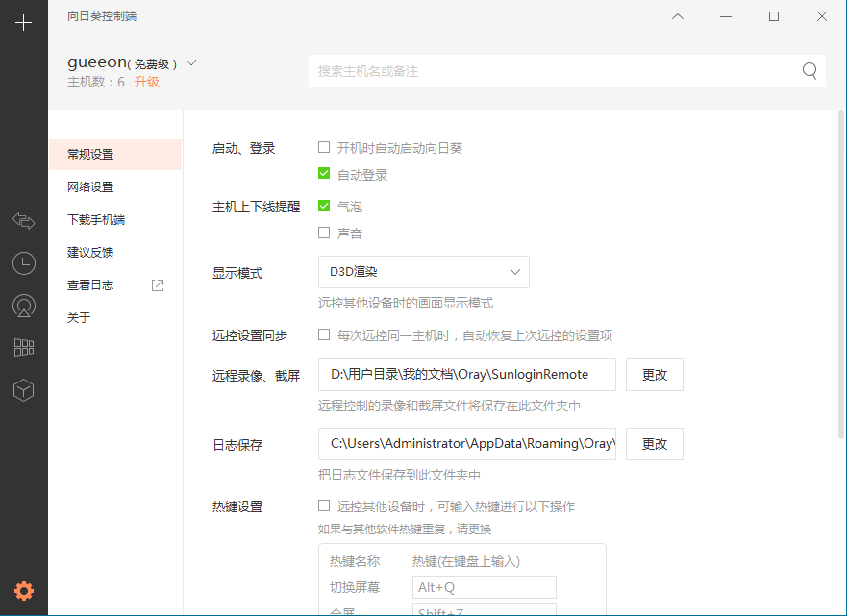Enable the 声音 notification checkbox
This screenshot has width=847, height=616.
click(x=324, y=233)
